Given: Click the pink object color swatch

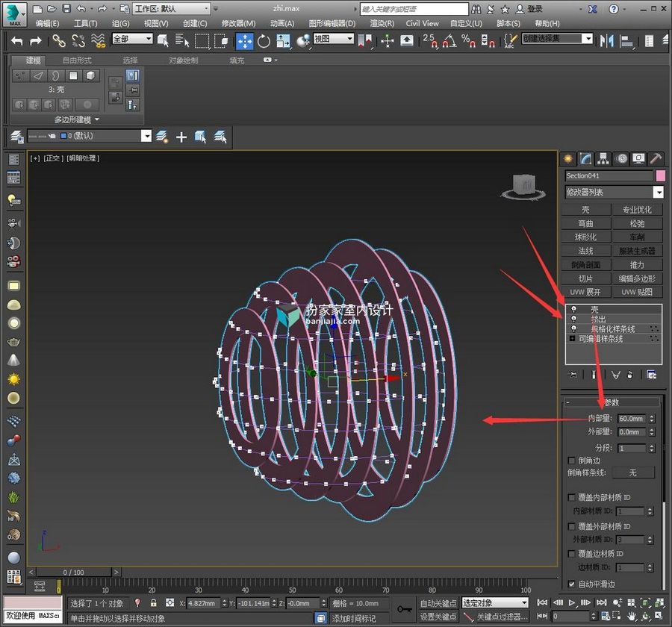Looking at the screenshot, I should [661, 175].
